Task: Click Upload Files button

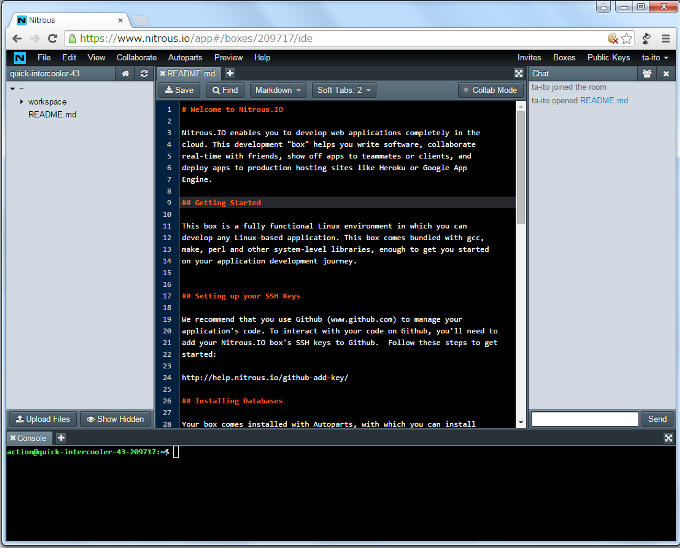Action: tap(43, 419)
